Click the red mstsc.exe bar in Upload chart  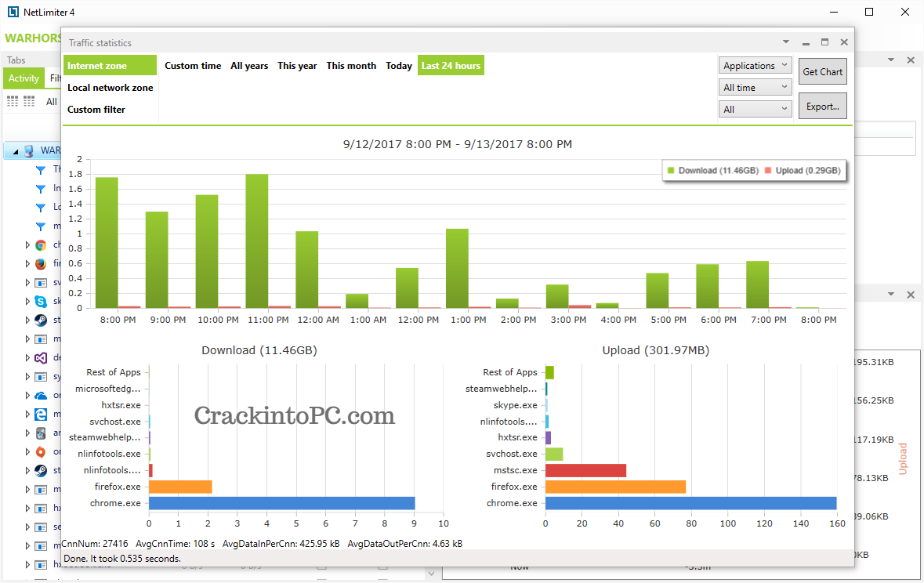pos(585,470)
